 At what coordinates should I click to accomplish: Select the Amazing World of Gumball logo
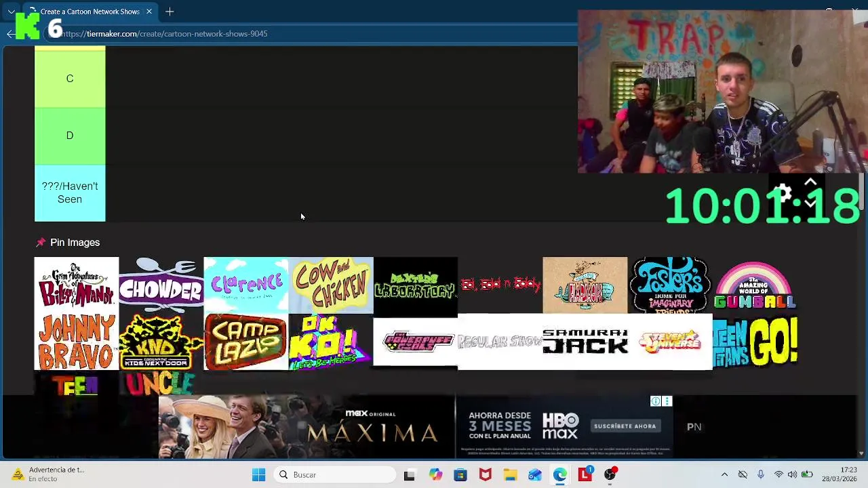(x=755, y=285)
